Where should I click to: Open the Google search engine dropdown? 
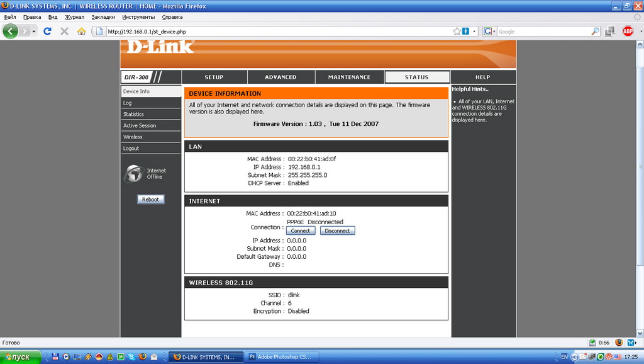[x=491, y=31]
